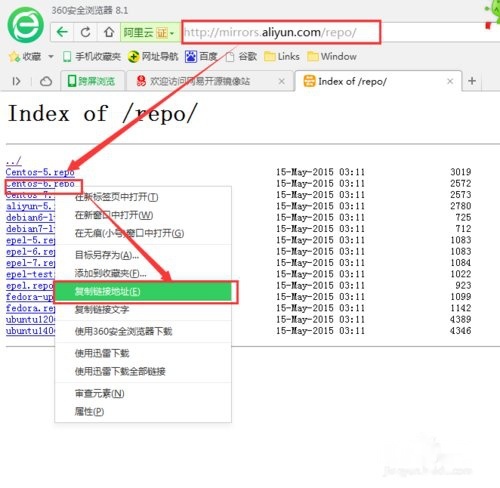
Task: Close the 欢迎访问网易开源镜像站 tab
Action: [282, 81]
